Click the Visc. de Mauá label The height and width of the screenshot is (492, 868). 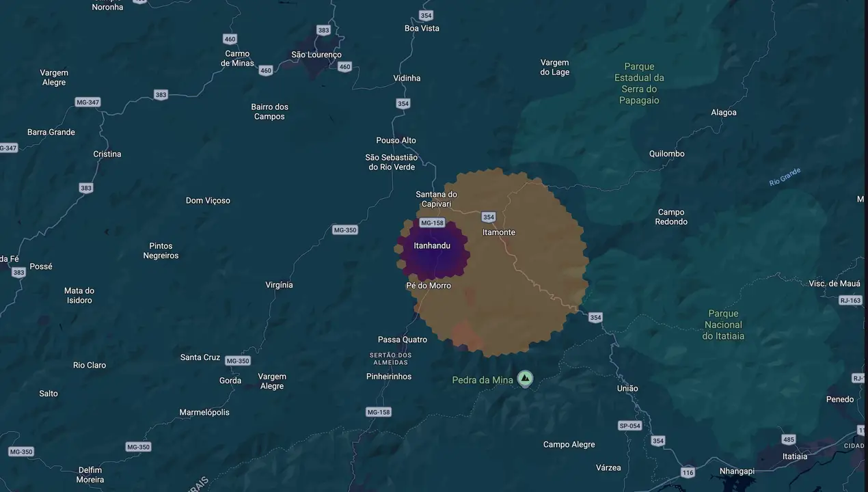[x=835, y=284]
